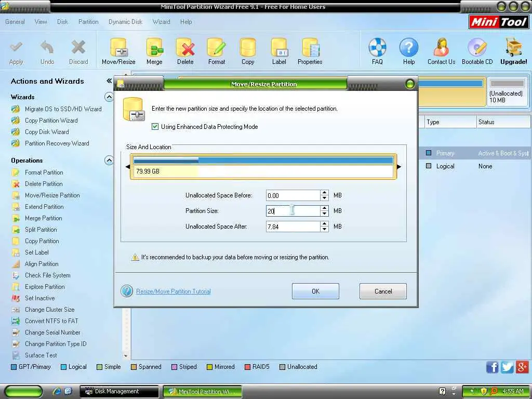Image resolution: width=532 pixels, height=399 pixels.
Task: Open the Bootable CD icon
Action: [477, 47]
